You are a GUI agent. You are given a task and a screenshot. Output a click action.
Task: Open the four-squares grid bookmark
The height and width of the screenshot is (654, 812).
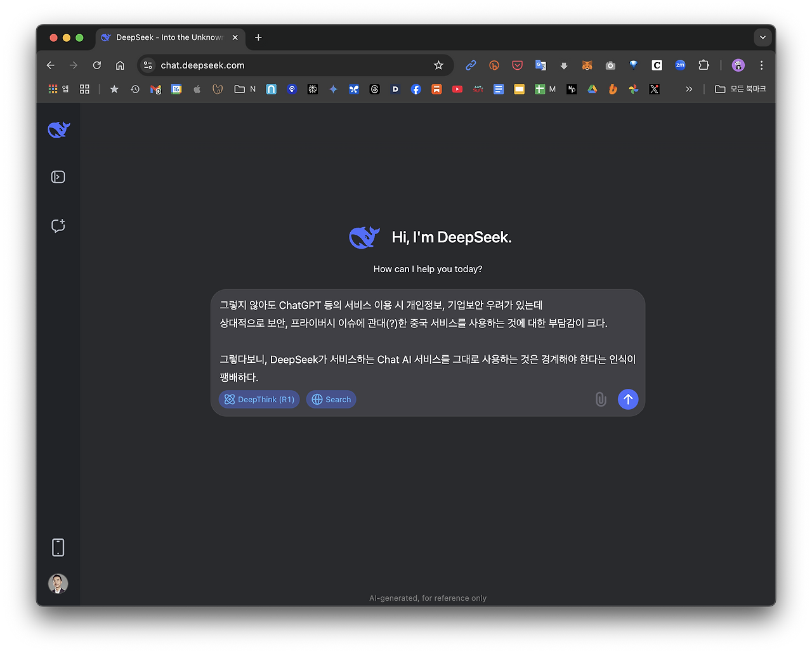pyautogui.click(x=84, y=89)
